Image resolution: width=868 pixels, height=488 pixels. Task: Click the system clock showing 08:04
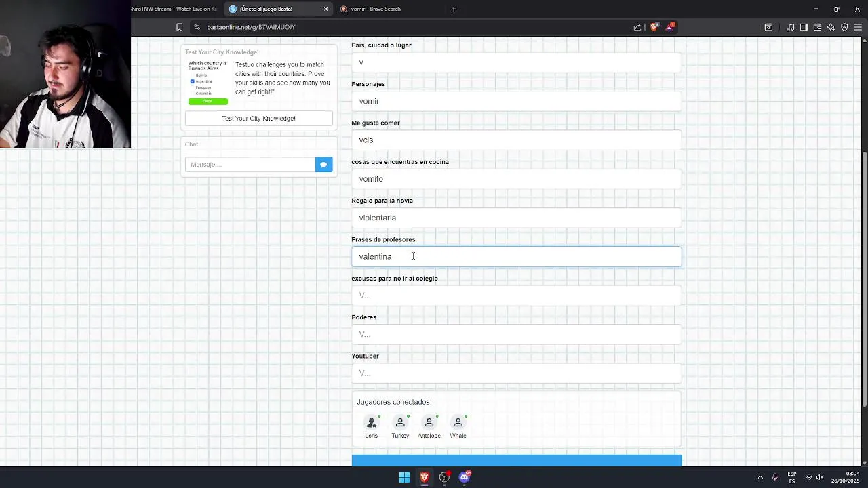click(846, 477)
